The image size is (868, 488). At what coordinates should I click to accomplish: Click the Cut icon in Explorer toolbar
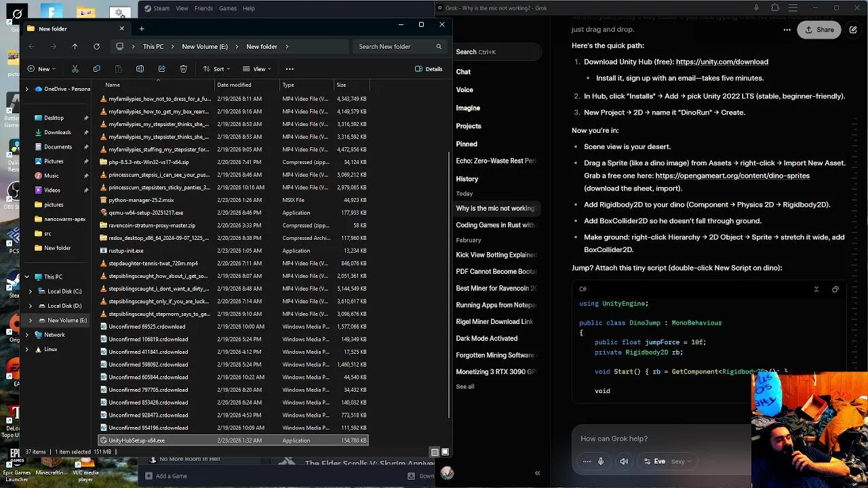[75, 68]
